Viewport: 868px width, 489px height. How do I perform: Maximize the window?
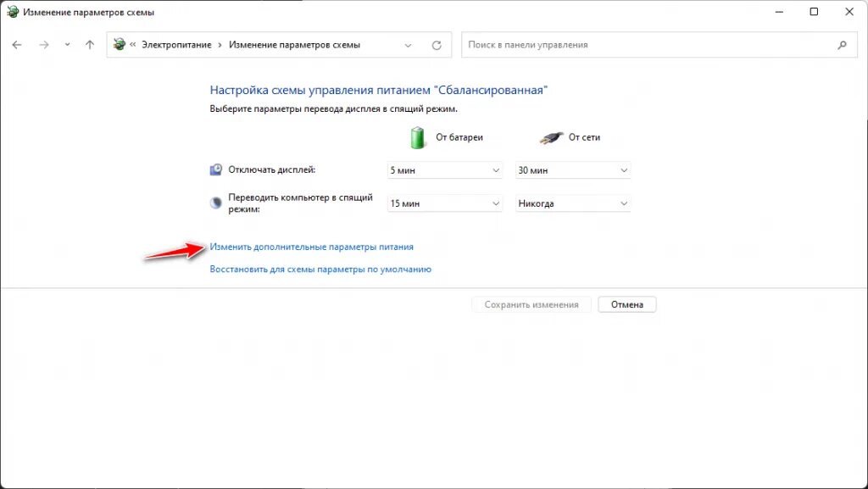click(x=814, y=12)
